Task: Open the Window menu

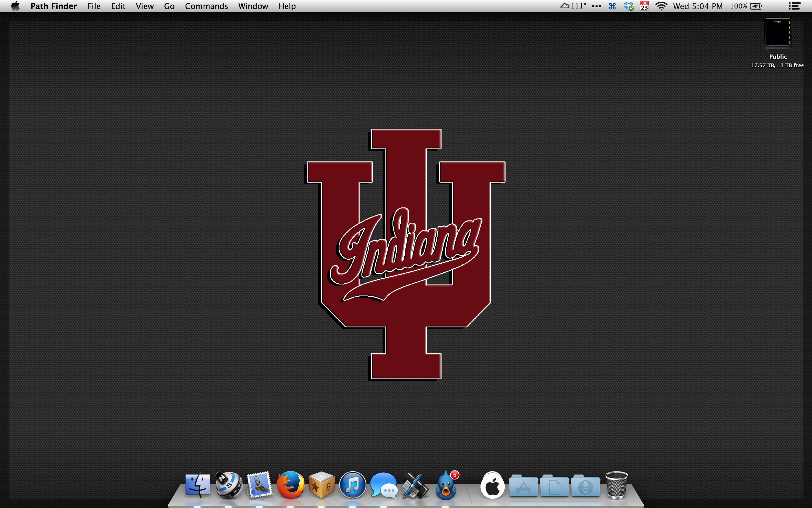Action: (x=253, y=6)
